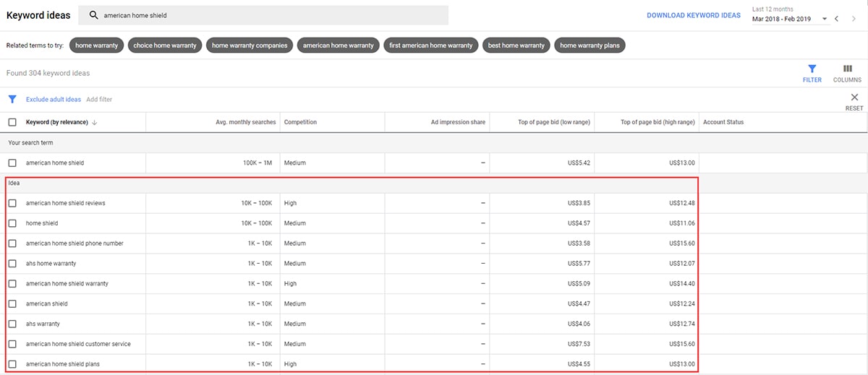Select the home shield row checkbox

[12, 223]
